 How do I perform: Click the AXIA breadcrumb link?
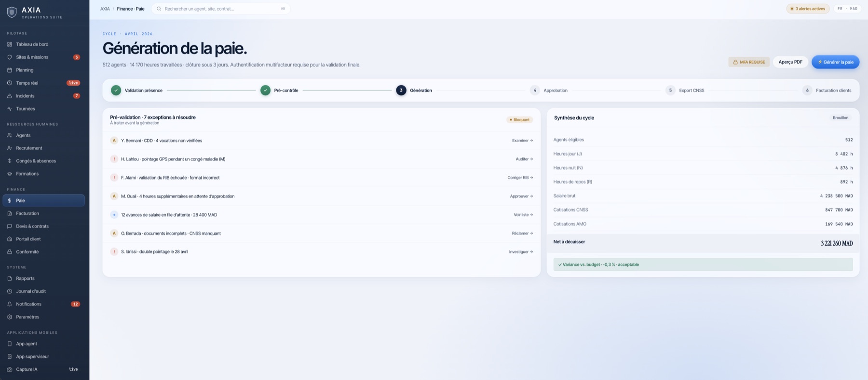(x=105, y=9)
